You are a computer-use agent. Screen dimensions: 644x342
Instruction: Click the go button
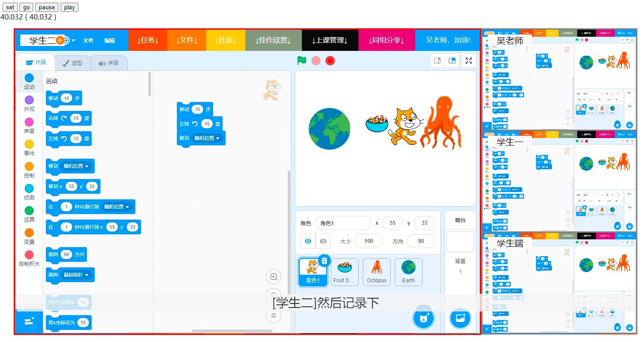[x=27, y=7]
